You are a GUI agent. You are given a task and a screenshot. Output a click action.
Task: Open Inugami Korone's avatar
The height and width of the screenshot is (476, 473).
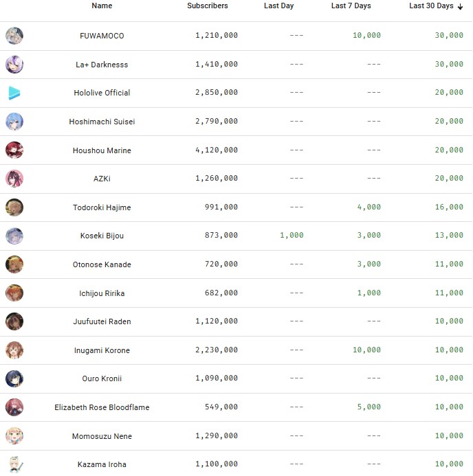point(14,350)
